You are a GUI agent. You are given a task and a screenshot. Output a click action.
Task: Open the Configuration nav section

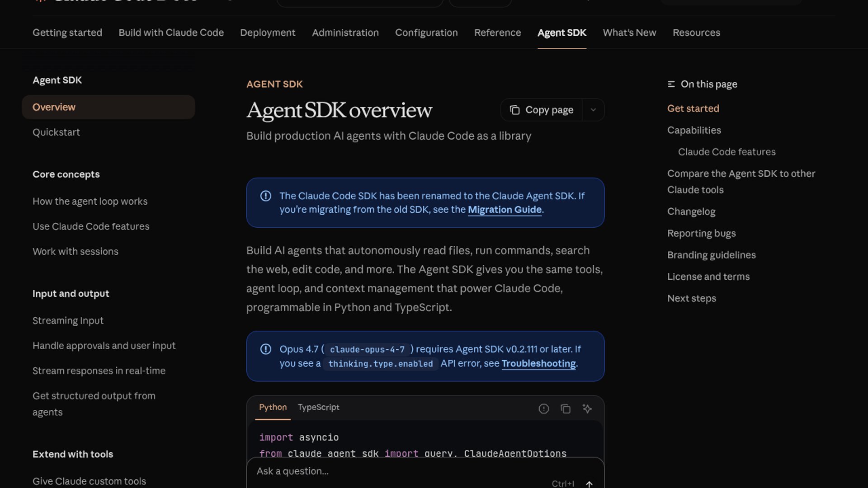click(x=426, y=33)
